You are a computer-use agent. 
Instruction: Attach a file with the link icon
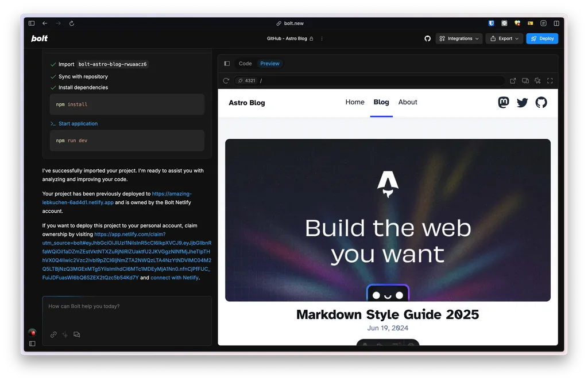tap(53, 334)
